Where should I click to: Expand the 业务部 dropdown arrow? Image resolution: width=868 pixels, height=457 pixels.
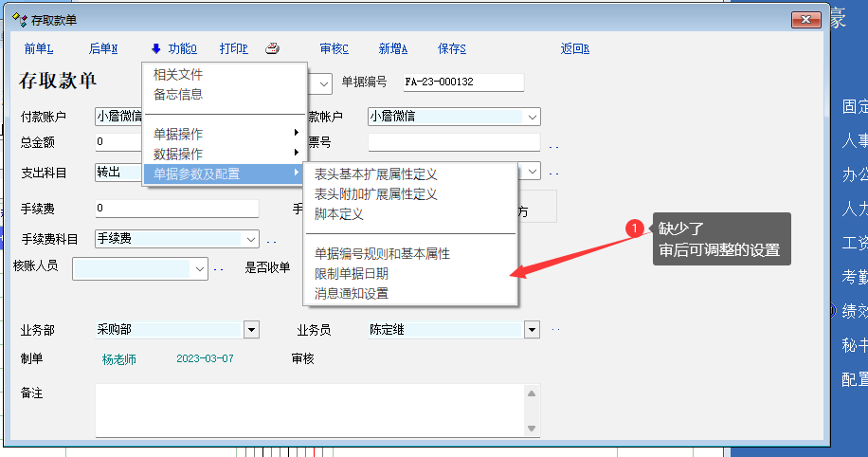click(251, 330)
